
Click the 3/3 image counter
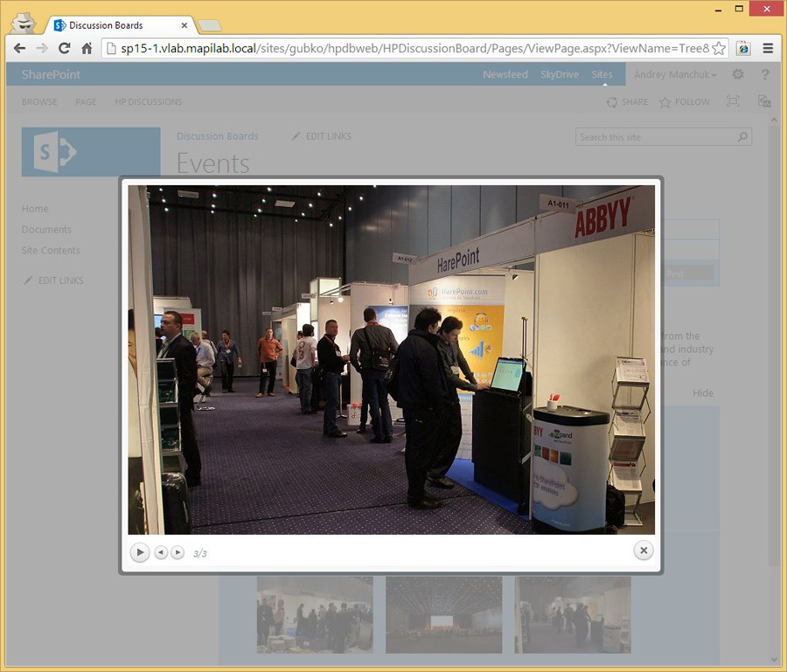tap(199, 553)
